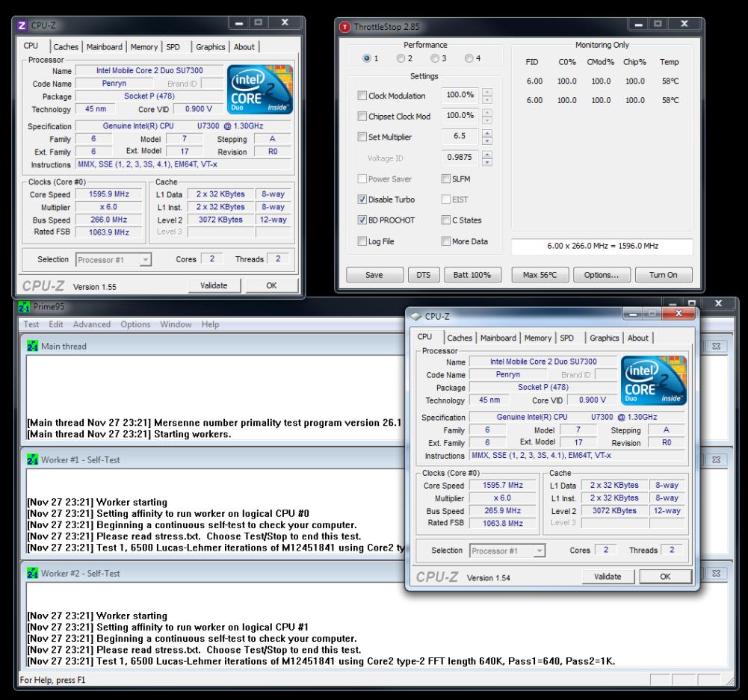Open the Prime95 Test menu
The image size is (748, 700).
(x=31, y=324)
